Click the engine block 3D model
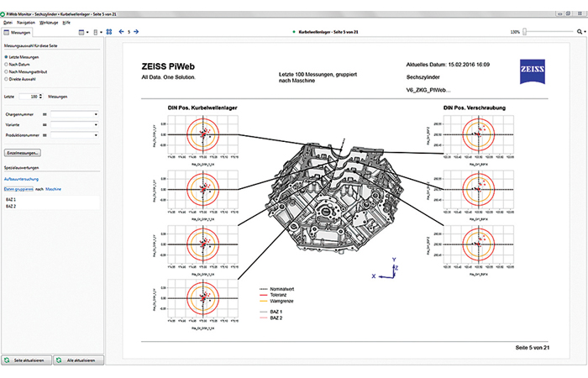The width and height of the screenshot is (588, 378). 334,200
